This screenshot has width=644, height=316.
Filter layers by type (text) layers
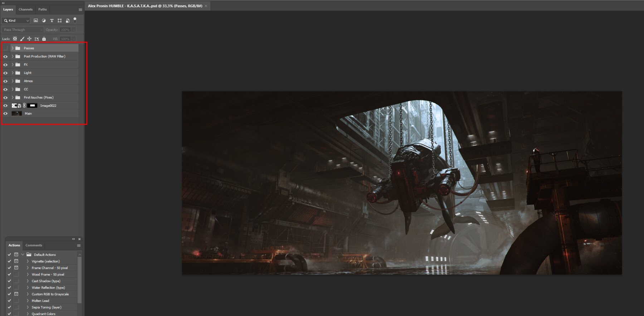tap(52, 21)
